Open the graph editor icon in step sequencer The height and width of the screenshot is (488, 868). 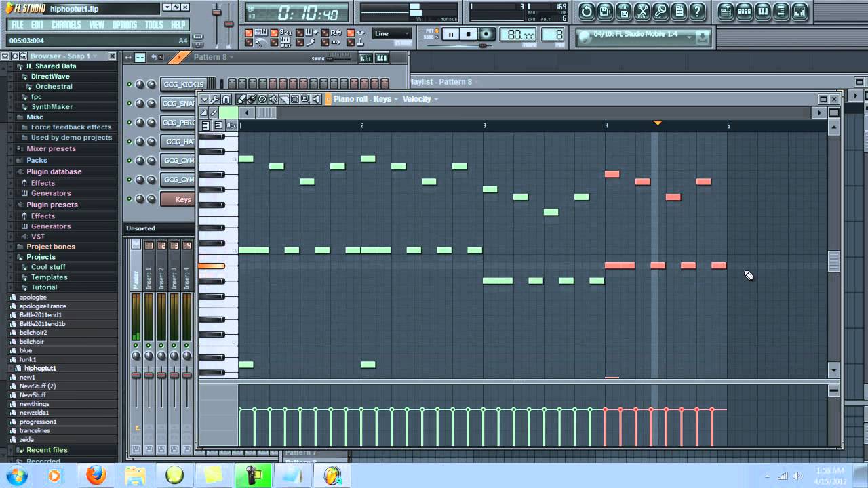coord(366,58)
